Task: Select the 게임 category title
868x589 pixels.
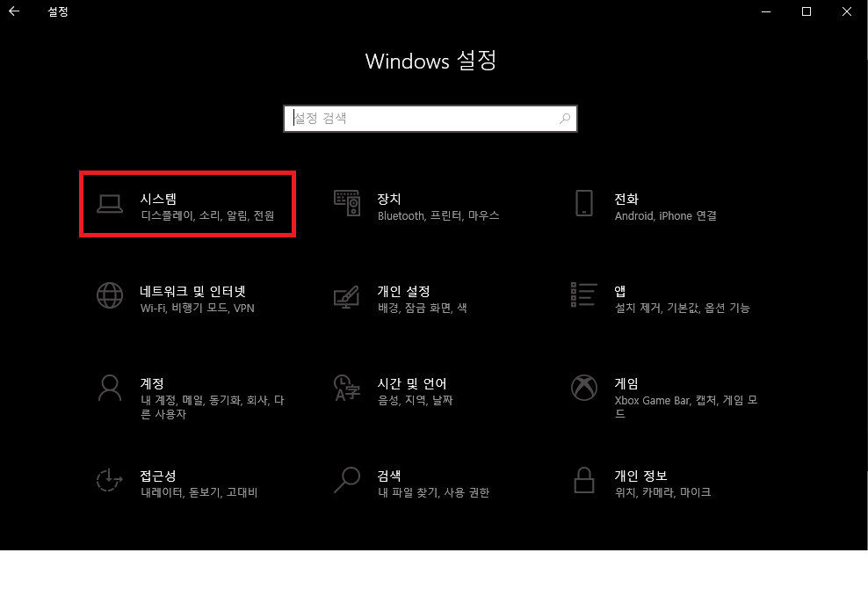Action: click(x=626, y=383)
